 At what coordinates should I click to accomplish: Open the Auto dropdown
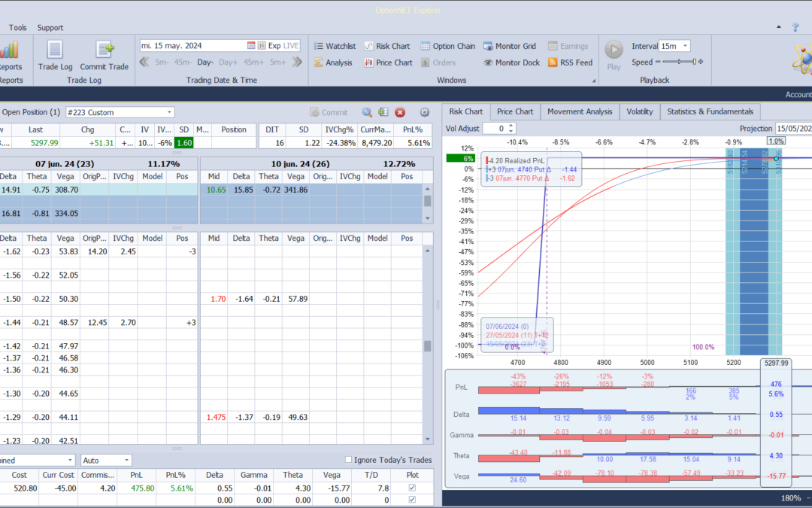[x=106, y=461]
